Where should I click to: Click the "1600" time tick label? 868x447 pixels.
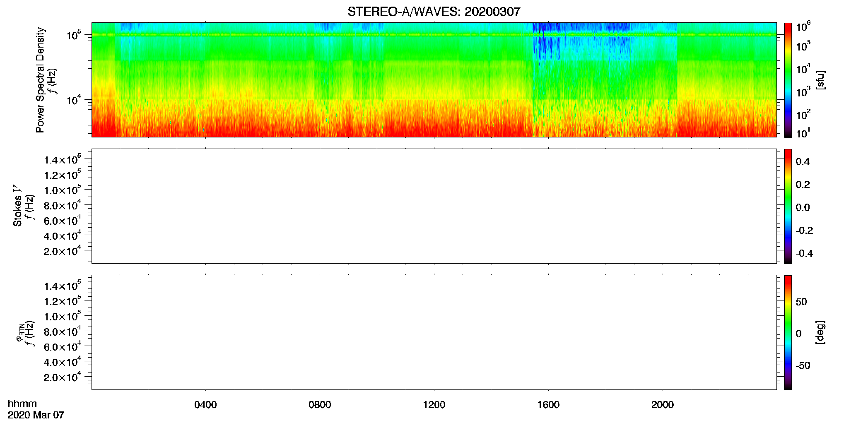coord(548,404)
